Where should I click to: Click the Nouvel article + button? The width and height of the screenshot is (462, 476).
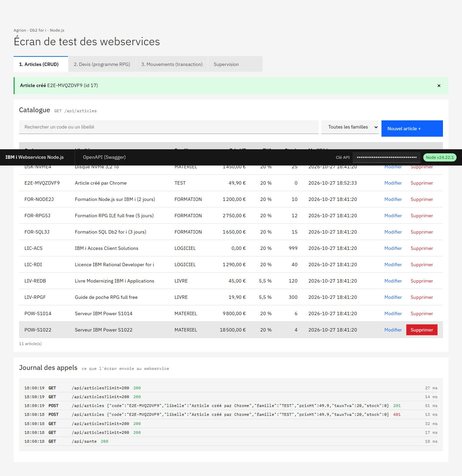pos(412,129)
